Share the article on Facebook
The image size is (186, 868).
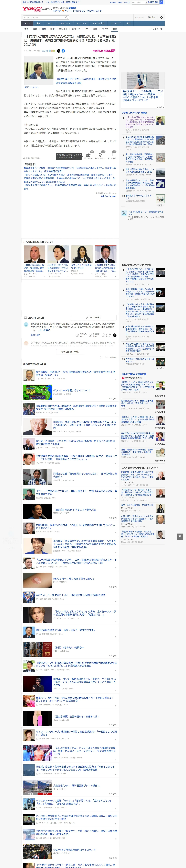point(63,51)
